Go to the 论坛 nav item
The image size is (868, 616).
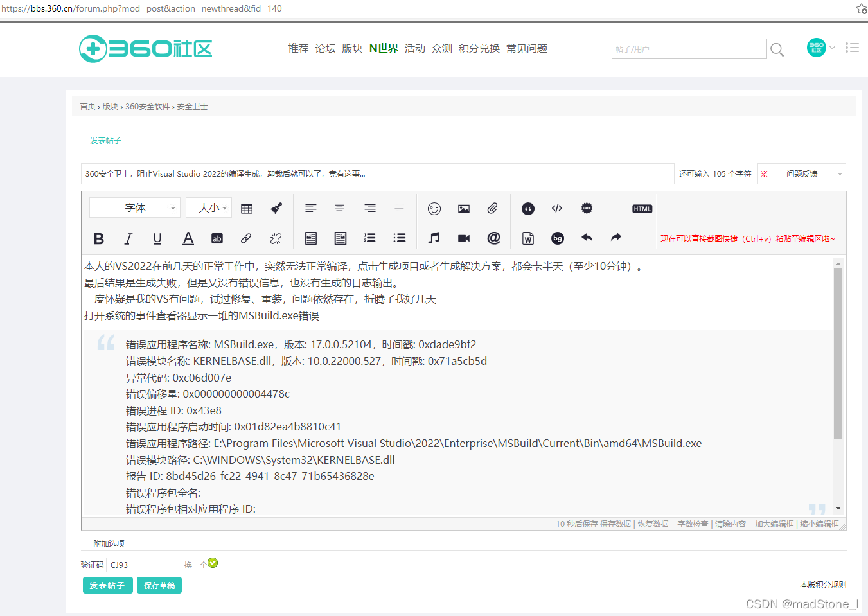coord(325,48)
